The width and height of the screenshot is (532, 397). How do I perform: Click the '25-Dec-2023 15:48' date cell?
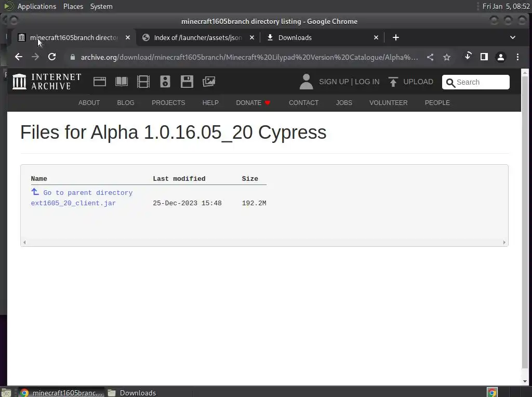[187, 203]
